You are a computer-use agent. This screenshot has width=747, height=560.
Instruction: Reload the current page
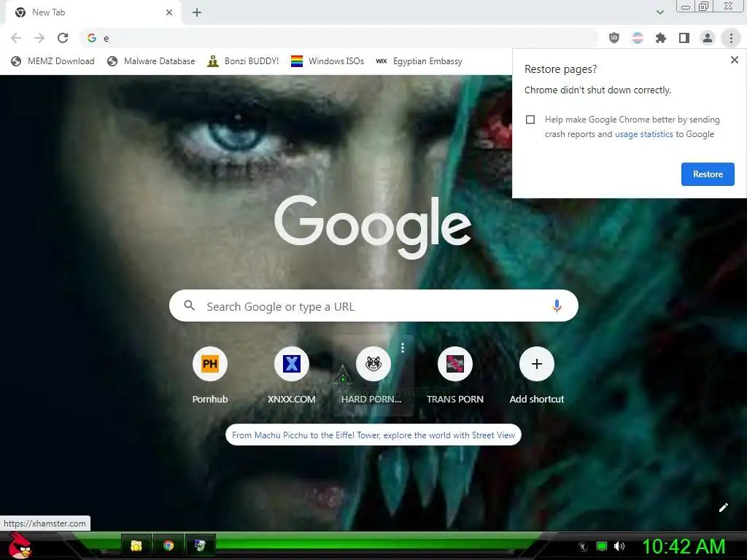pyautogui.click(x=63, y=38)
